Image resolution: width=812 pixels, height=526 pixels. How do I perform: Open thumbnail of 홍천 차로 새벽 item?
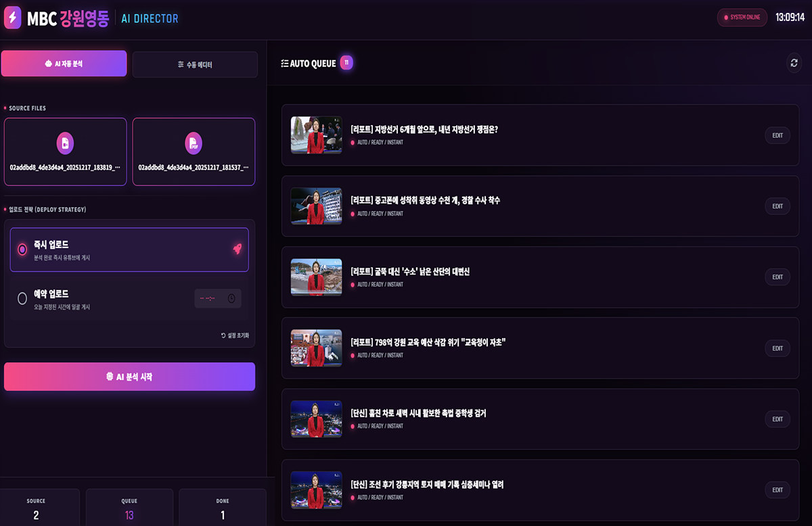(x=316, y=419)
